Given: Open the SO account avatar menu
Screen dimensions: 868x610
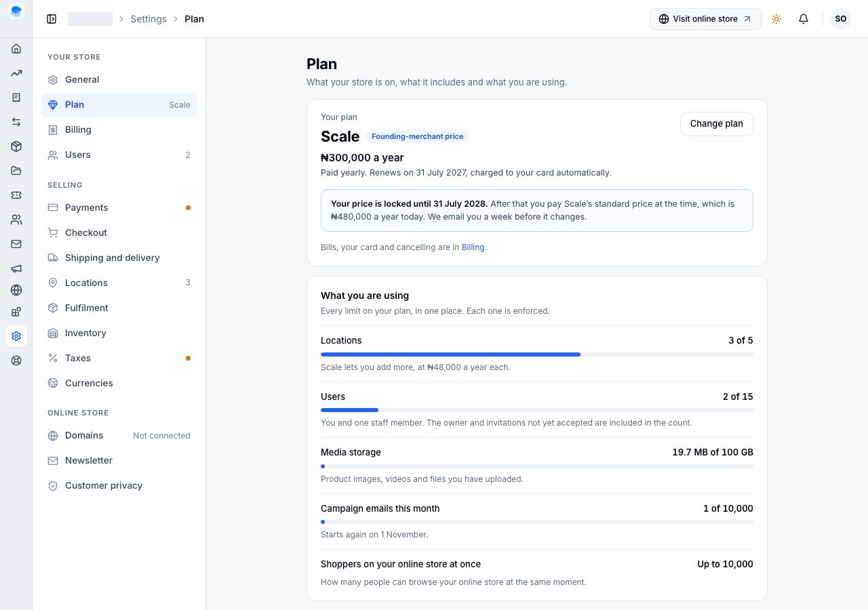Looking at the screenshot, I should point(841,19).
